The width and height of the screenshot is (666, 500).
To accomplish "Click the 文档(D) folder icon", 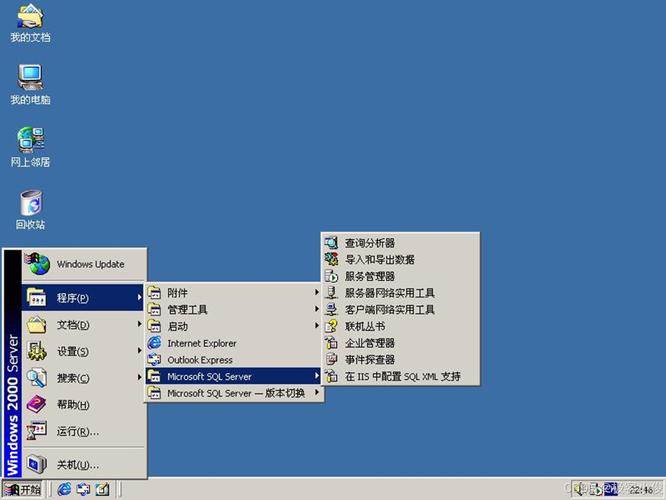I will coord(37,325).
